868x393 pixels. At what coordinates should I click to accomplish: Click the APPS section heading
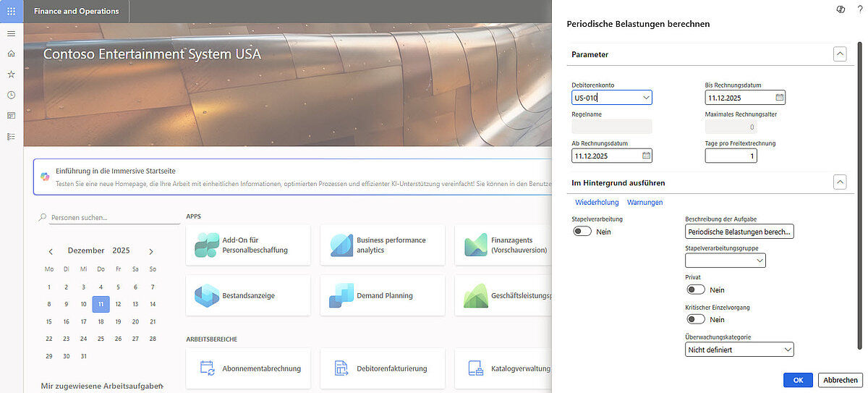[x=194, y=216]
